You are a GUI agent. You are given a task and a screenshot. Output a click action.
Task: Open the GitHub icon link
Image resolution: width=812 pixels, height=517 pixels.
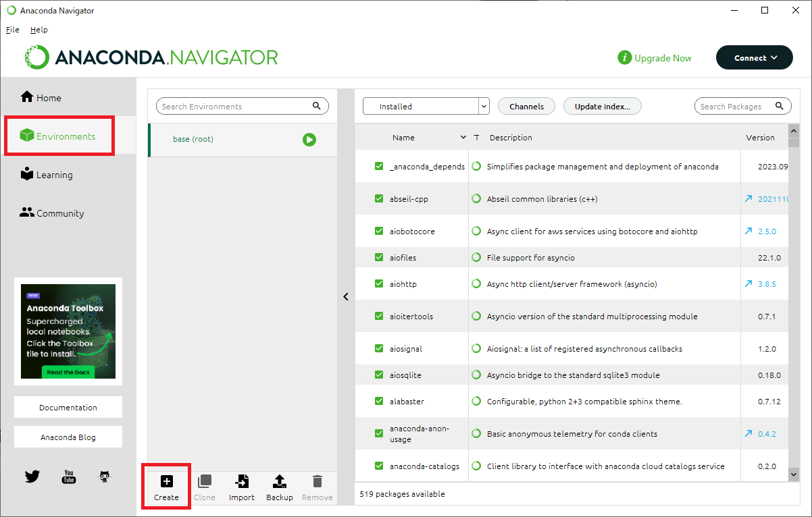pyautogui.click(x=105, y=477)
